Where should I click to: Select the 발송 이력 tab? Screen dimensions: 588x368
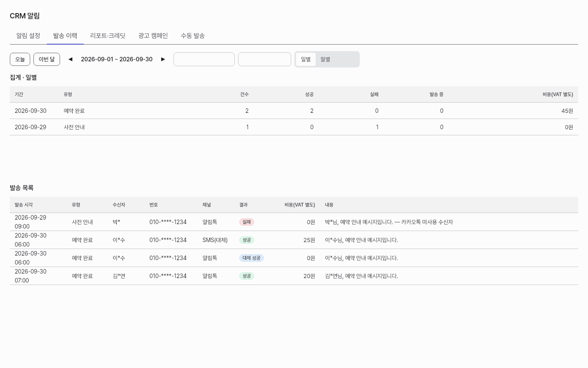tap(65, 36)
